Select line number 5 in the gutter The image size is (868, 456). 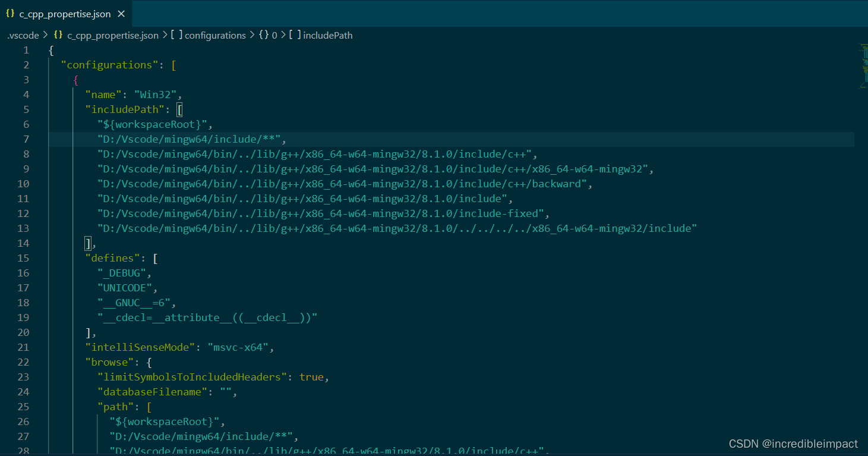(26, 109)
